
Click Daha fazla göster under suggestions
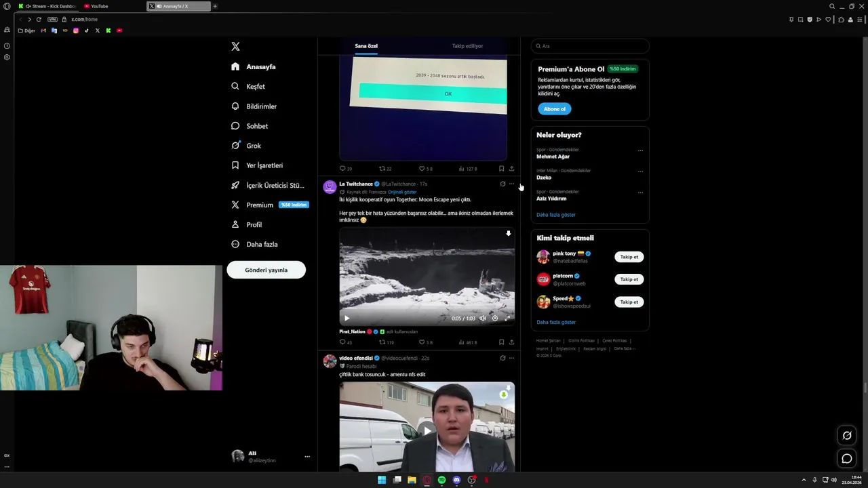(x=555, y=322)
